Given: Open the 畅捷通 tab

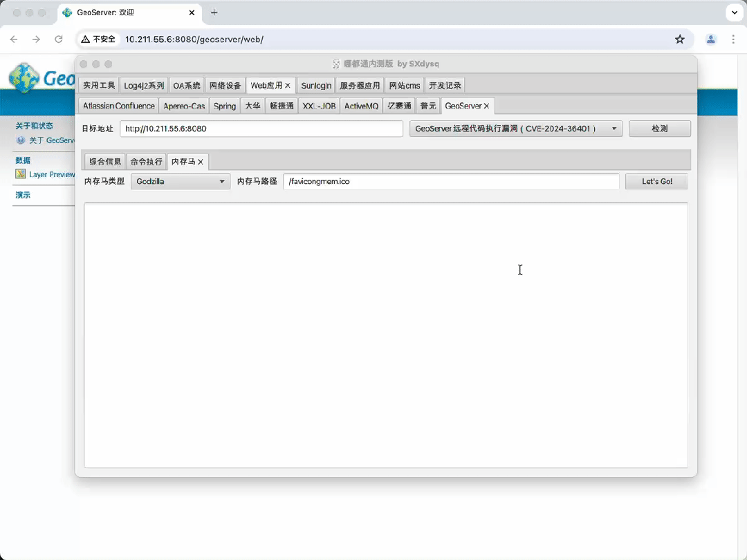Looking at the screenshot, I should [282, 106].
